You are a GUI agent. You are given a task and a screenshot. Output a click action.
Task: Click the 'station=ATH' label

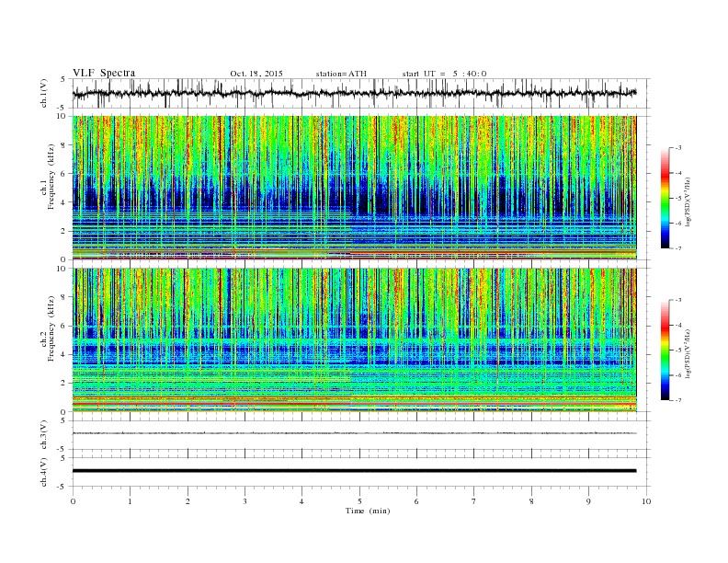[341, 74]
